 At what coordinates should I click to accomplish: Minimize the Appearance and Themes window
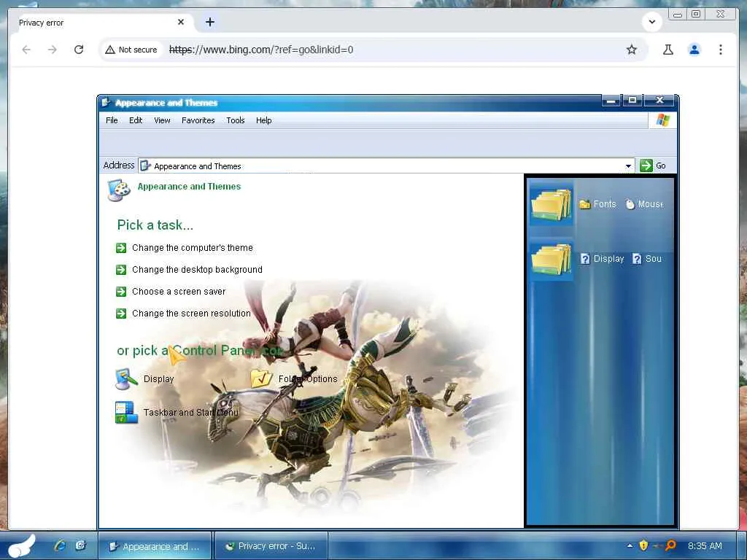click(x=611, y=101)
